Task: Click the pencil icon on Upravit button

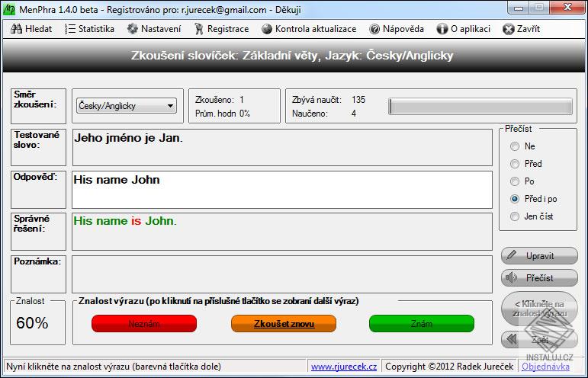Action: [511, 255]
